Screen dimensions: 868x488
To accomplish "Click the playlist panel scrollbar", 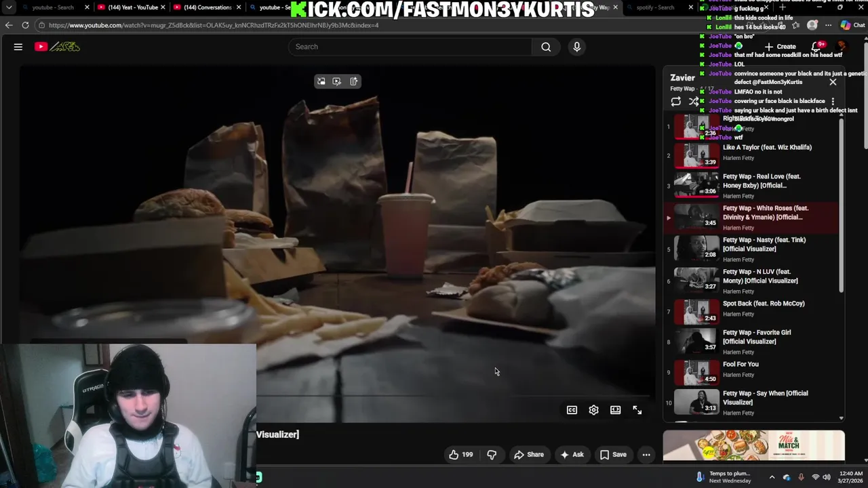I will [x=842, y=207].
